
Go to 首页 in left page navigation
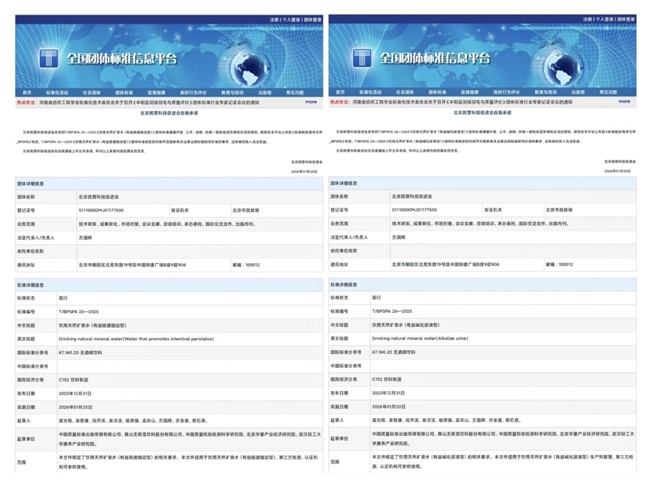click(x=27, y=92)
